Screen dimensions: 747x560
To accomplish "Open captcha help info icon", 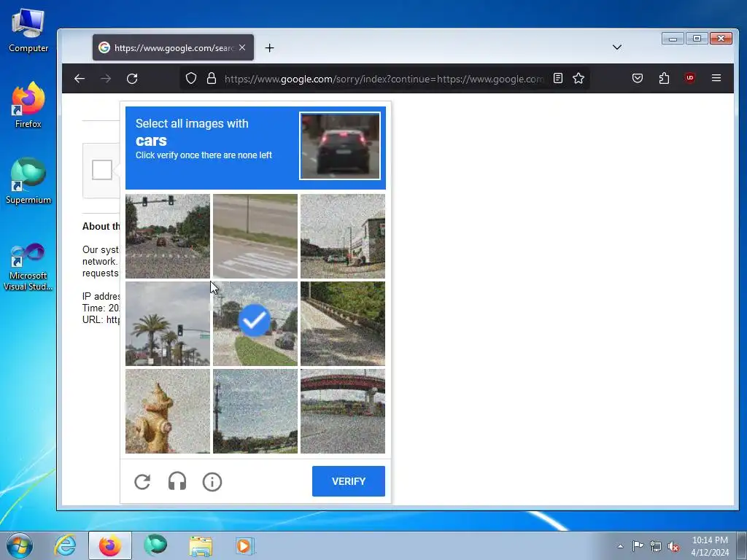I will [212, 482].
